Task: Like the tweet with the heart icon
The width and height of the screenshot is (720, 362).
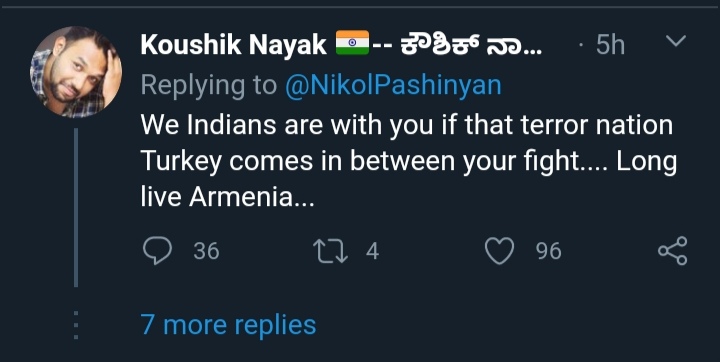Action: [x=500, y=251]
